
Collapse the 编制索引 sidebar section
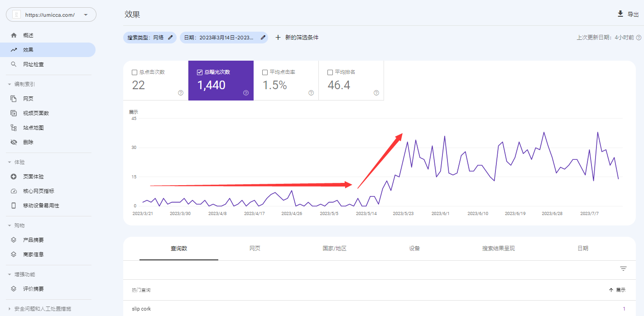[10, 84]
